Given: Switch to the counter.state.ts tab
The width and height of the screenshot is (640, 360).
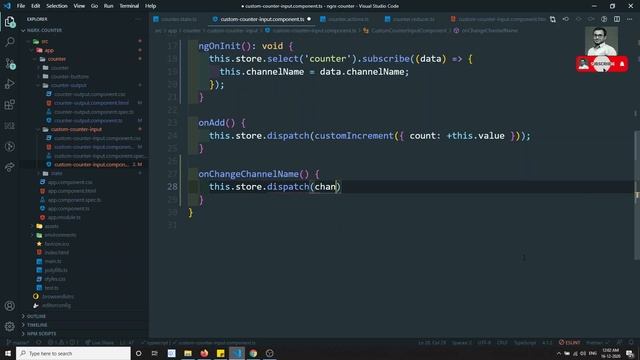Looking at the screenshot, I should [179, 19].
